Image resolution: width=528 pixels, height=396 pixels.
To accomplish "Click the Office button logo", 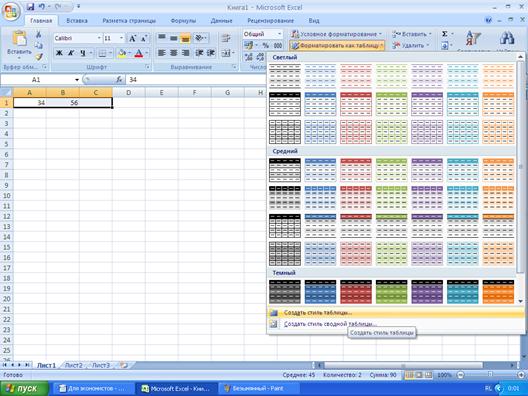I will [11, 11].
